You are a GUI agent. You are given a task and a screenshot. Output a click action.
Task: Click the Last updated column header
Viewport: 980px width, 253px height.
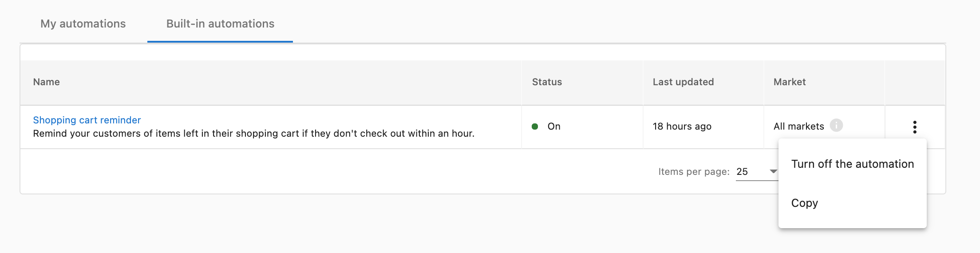click(683, 82)
